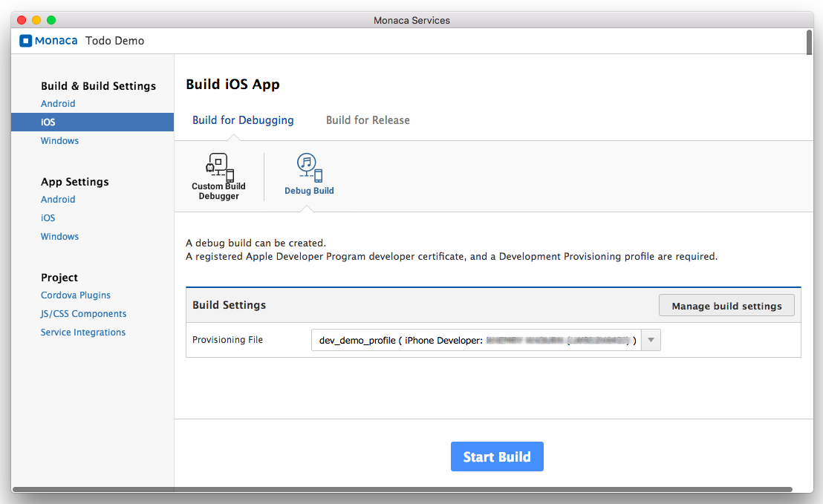
Task: Open Android under Build & Build Settings
Action: 58,103
